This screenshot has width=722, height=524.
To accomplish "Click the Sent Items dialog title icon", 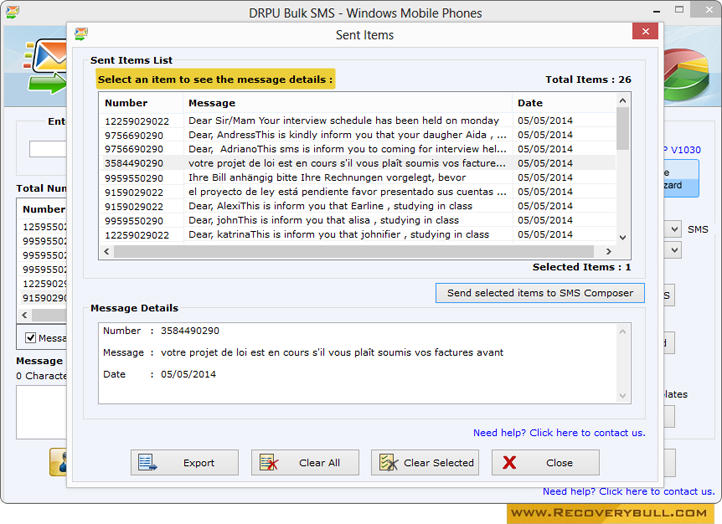I will pos(81,34).
